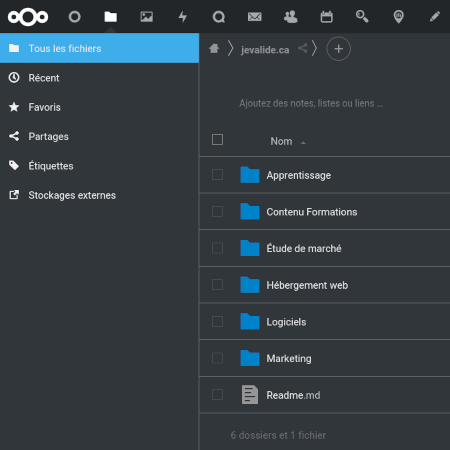Open the Contenu Formations folder name

point(312,212)
